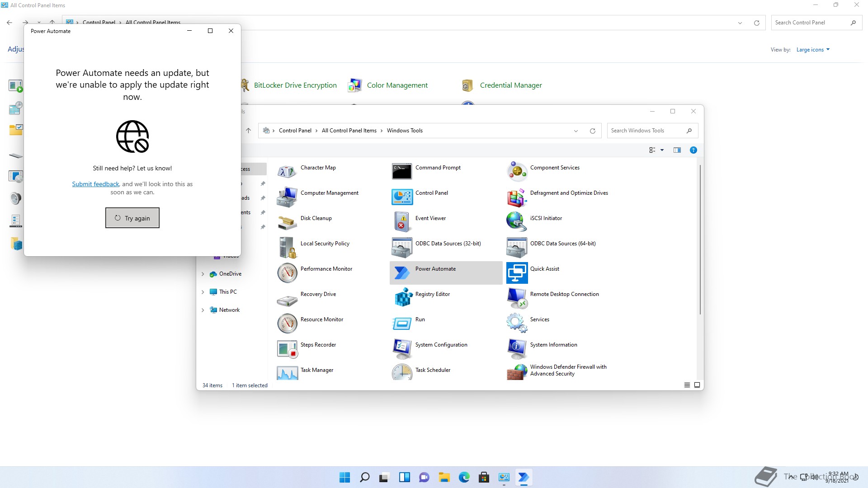This screenshot has width=868, height=488.
Task: Open the Credential Manager link
Action: coord(511,85)
